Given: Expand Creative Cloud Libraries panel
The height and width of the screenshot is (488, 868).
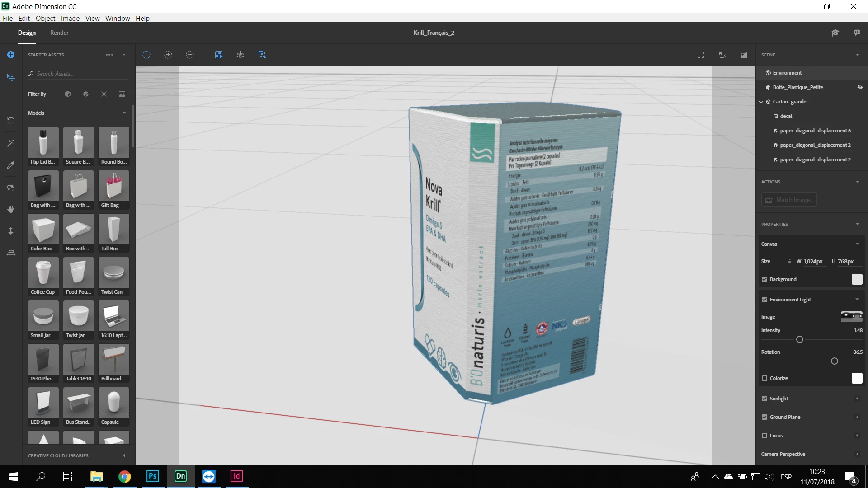Looking at the screenshot, I should tap(124, 455).
